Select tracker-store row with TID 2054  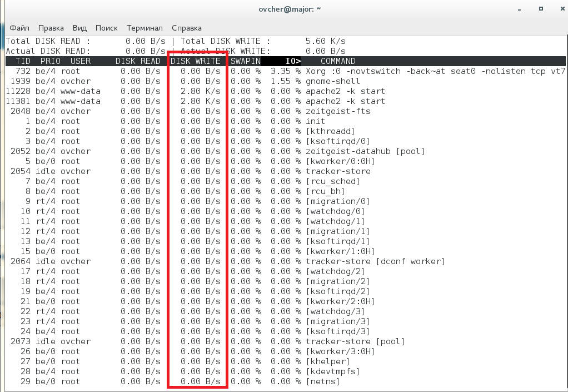click(x=286, y=171)
